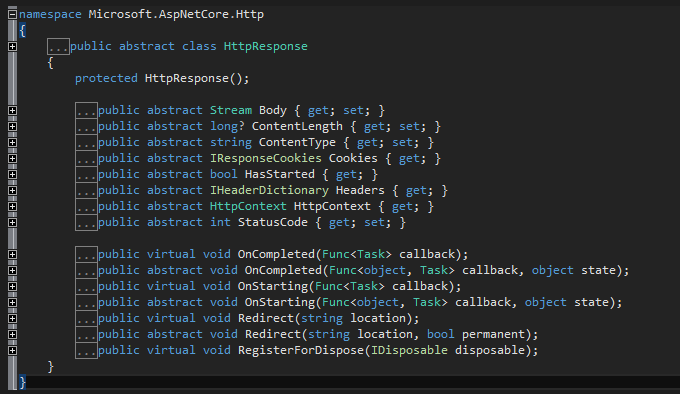Click the ContentType property name
680x394 pixels.
click(297, 143)
